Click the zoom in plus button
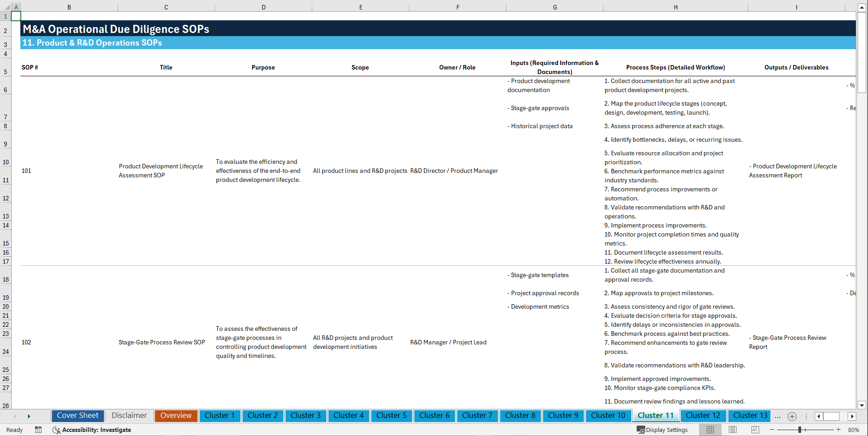Viewport: 868px width, 436px height. point(839,430)
